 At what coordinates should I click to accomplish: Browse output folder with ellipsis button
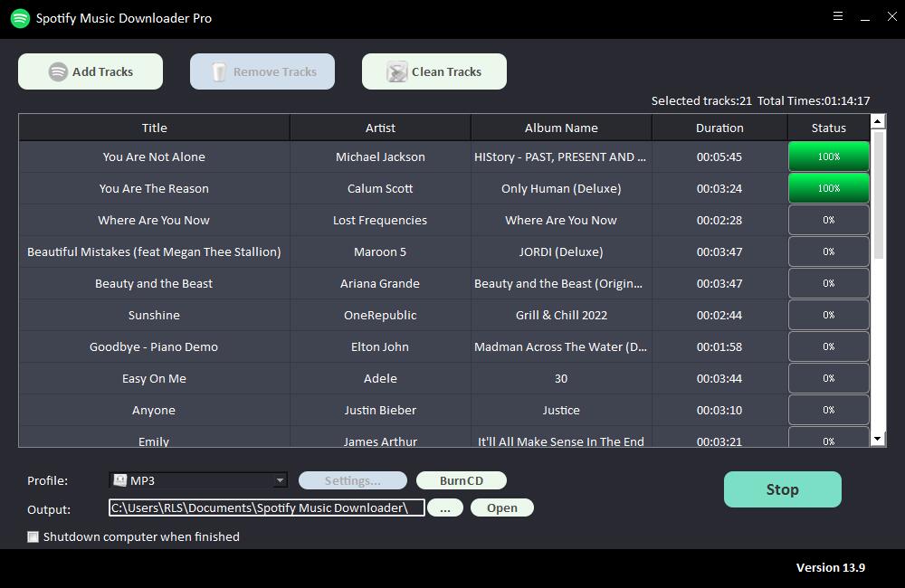444,507
